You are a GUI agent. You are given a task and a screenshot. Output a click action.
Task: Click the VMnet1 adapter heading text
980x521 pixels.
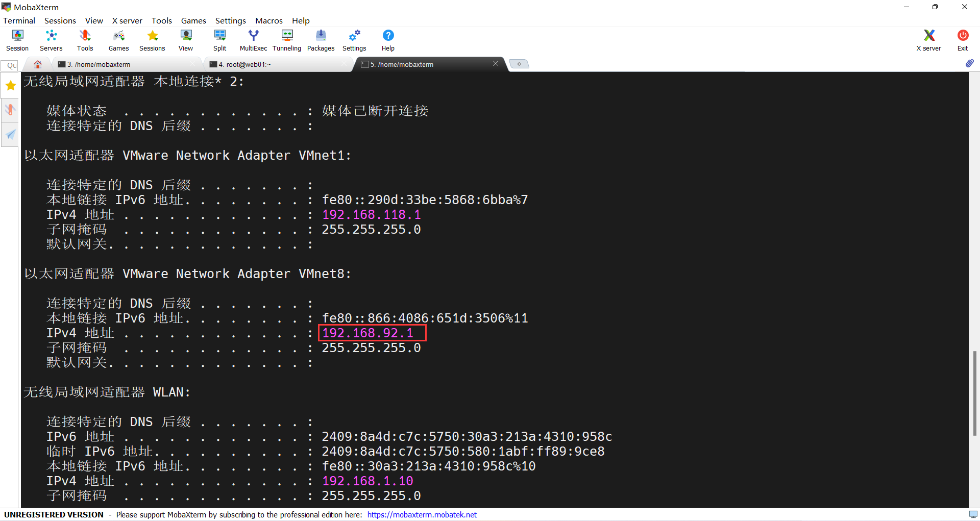(x=187, y=155)
